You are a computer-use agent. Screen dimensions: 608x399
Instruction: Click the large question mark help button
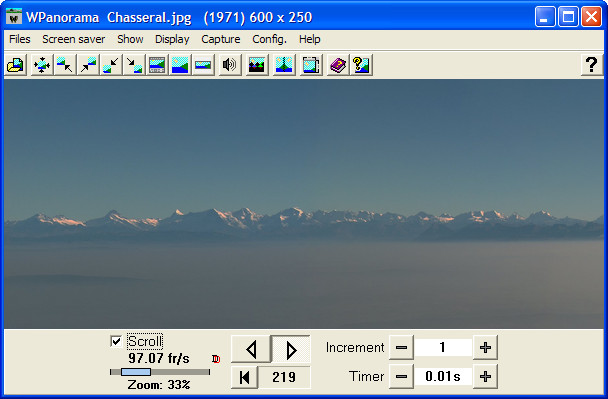pyautogui.click(x=591, y=65)
